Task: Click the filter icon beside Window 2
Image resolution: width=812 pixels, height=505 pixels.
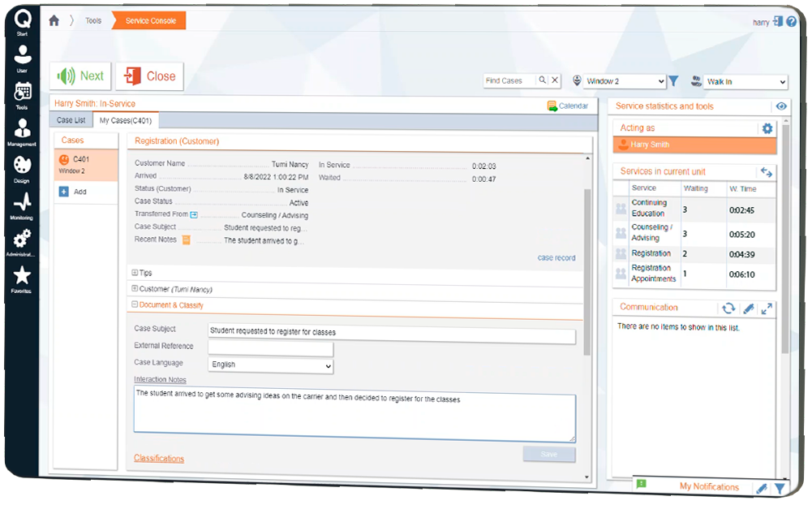Action: coord(673,81)
